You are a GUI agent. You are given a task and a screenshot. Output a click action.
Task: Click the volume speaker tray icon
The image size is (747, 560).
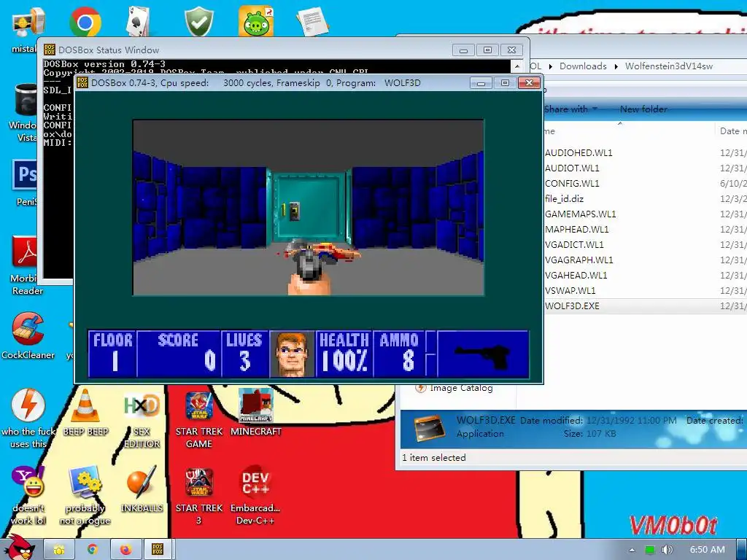tap(667, 550)
